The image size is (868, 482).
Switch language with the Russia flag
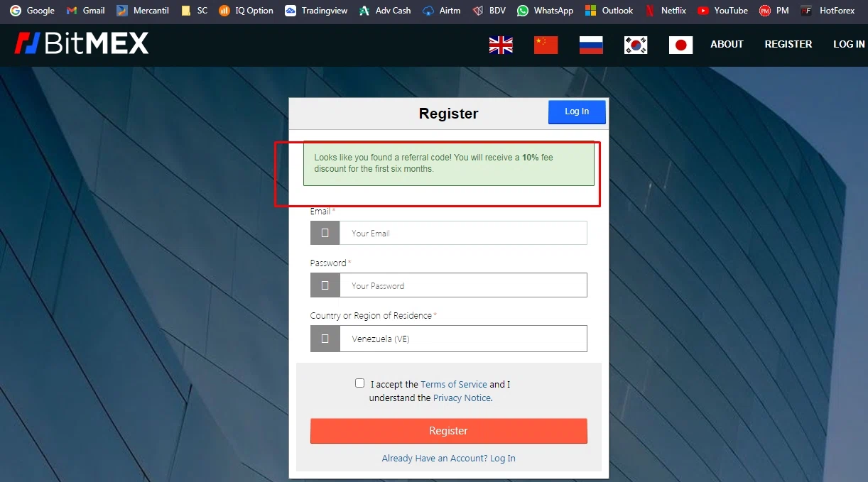coord(591,45)
